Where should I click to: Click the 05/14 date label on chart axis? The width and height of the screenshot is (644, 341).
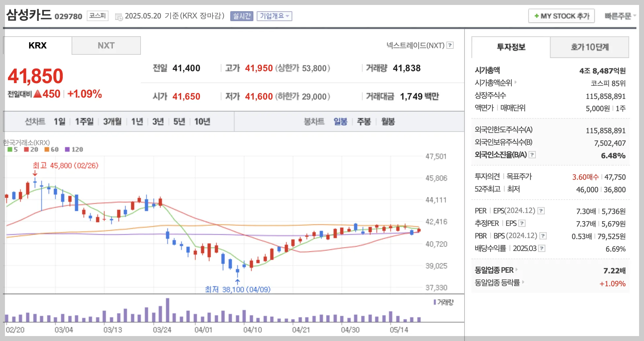(399, 330)
